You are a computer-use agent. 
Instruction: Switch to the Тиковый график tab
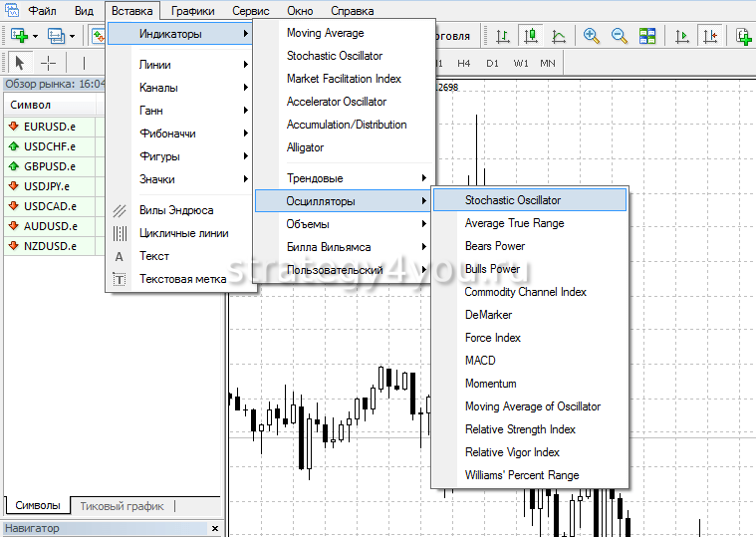pyautogui.click(x=122, y=506)
